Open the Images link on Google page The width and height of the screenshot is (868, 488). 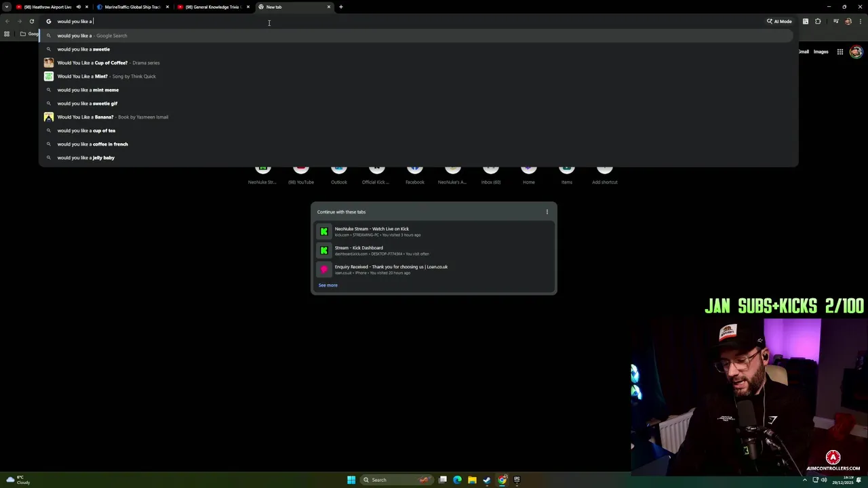(821, 52)
